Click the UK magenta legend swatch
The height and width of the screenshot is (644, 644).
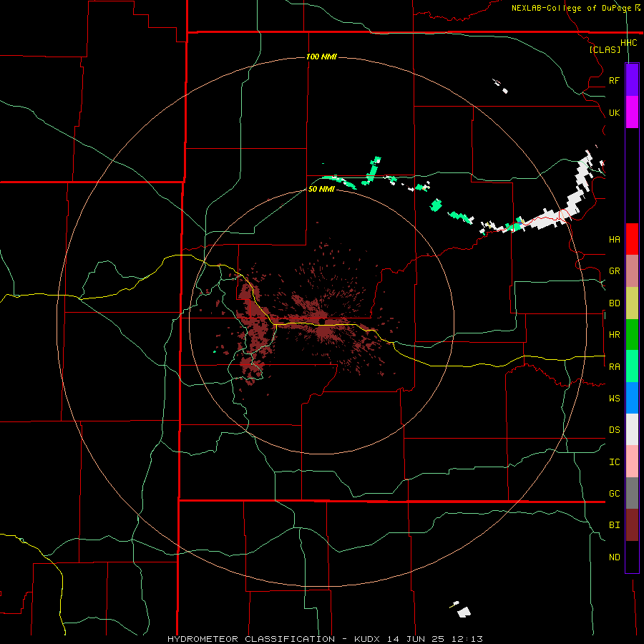tap(632, 112)
